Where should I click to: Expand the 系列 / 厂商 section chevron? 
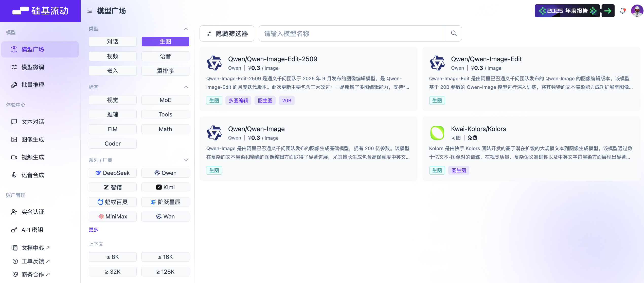(186, 160)
